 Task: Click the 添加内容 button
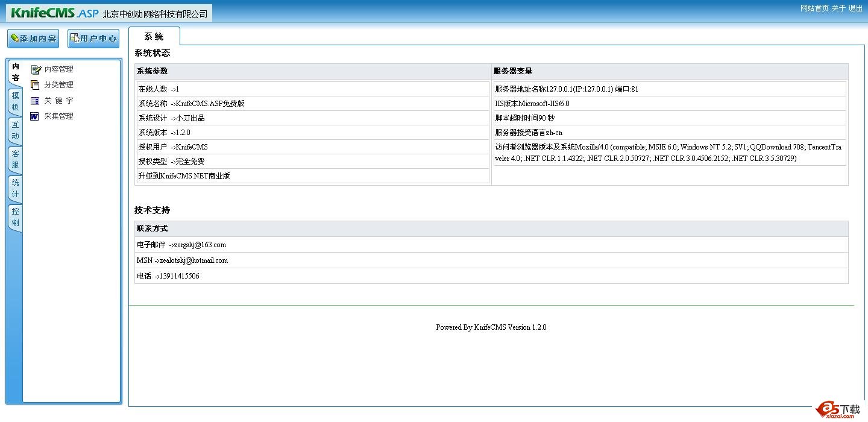click(x=33, y=39)
